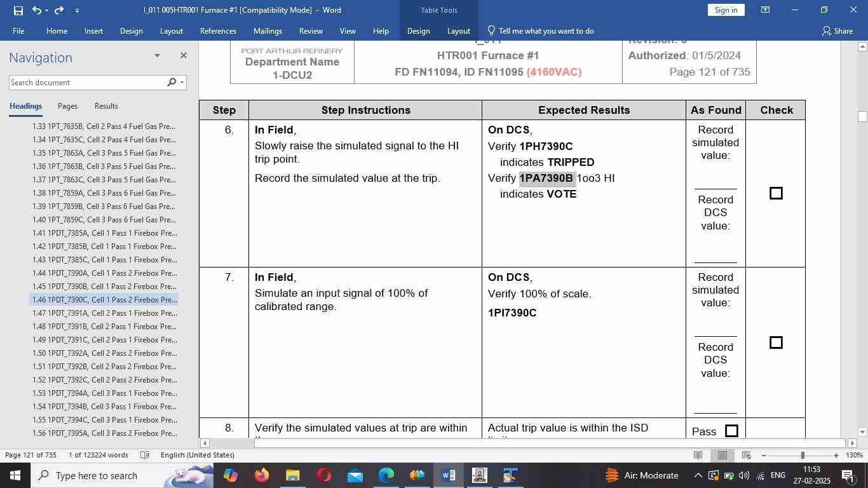868x488 pixels.
Task: Go to heading 1.56 1PDT_7395A
Action: click(104, 433)
